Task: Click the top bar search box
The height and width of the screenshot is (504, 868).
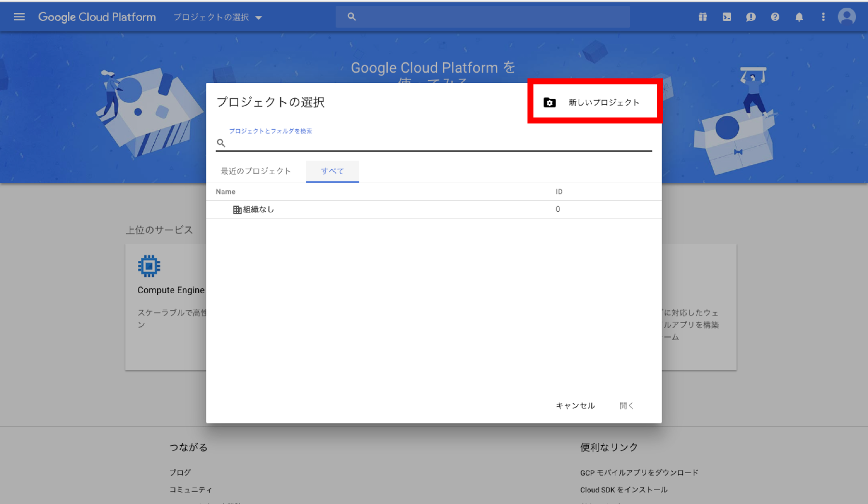Action: tap(482, 16)
